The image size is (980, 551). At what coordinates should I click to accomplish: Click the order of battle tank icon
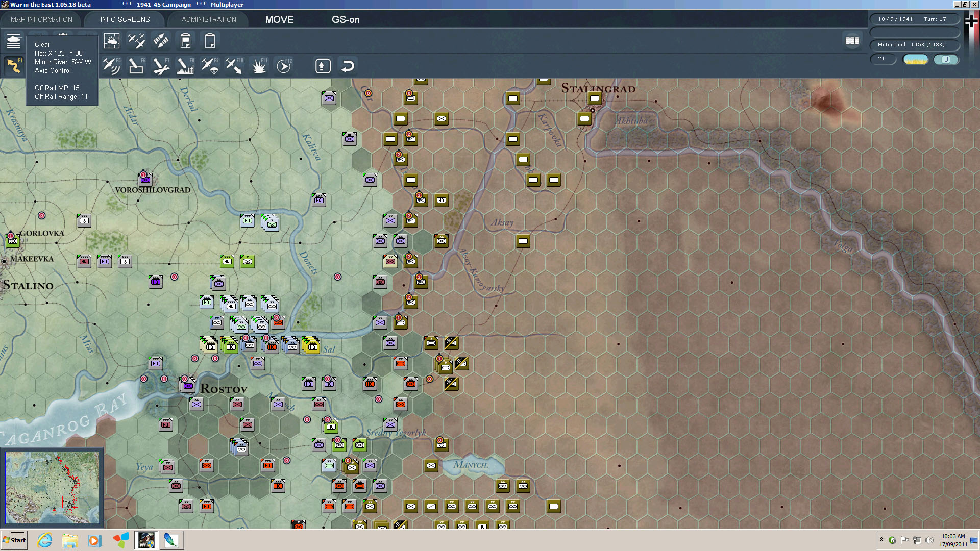(x=14, y=40)
